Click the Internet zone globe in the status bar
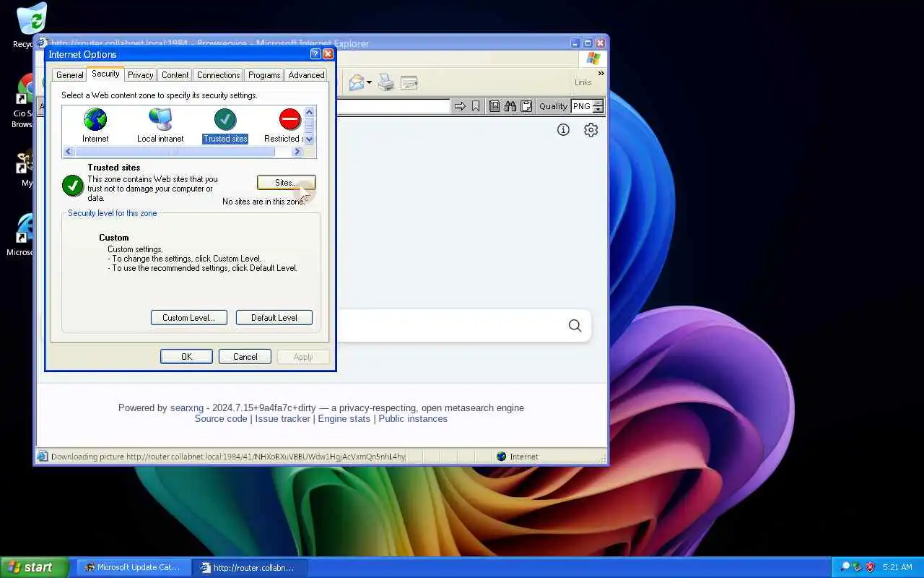The height and width of the screenshot is (578, 924). (501, 457)
